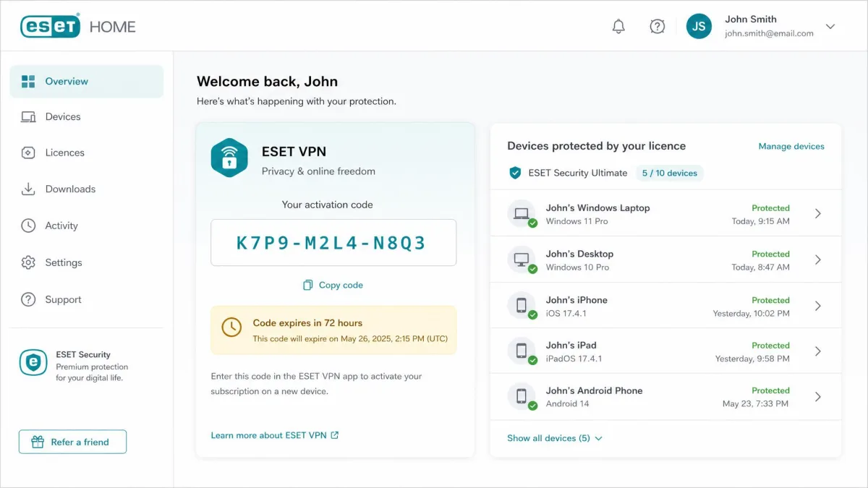The image size is (868, 488).
Task: Click the laptop icon for John's Windows Laptop
Action: (521, 214)
